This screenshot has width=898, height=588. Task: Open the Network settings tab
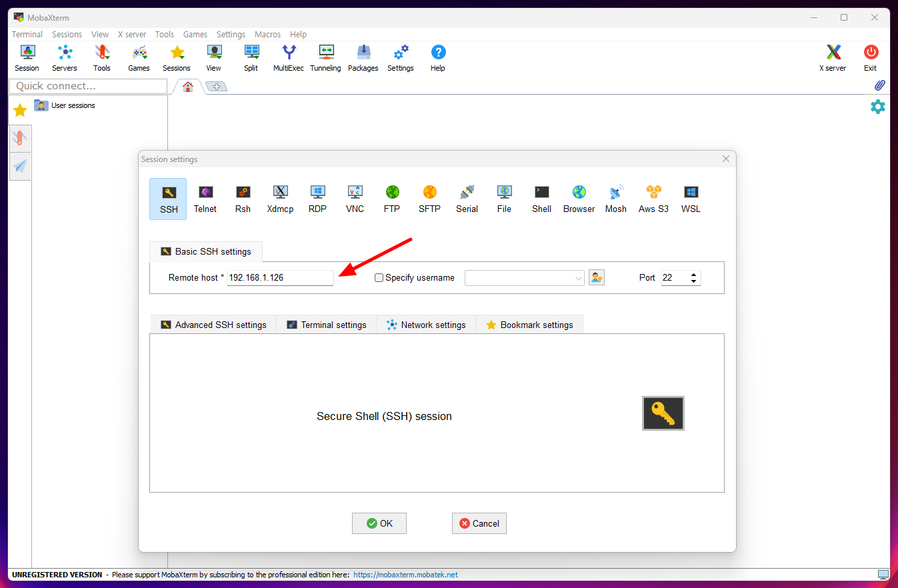point(426,325)
